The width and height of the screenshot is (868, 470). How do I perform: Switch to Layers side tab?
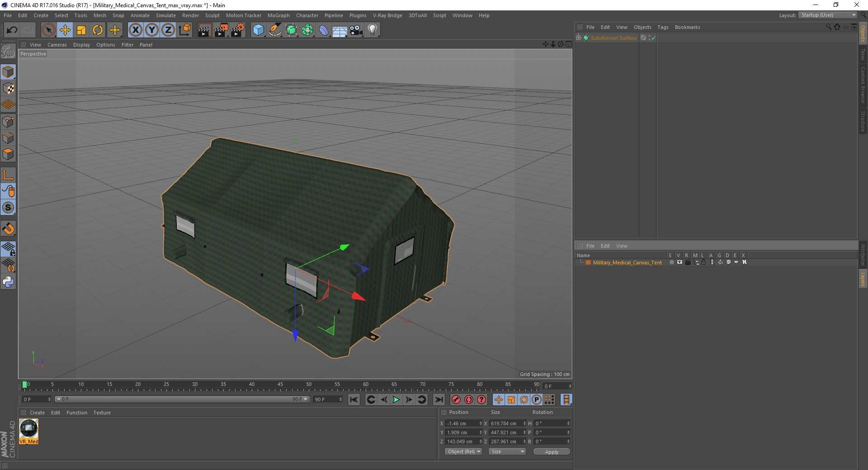(863, 279)
